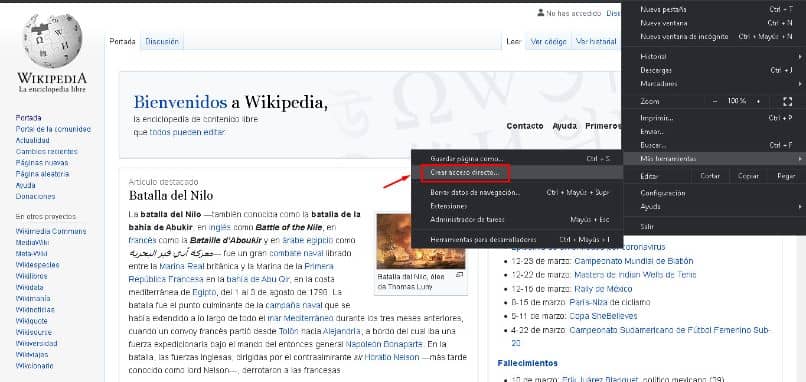Open Cambios recientes sidebar link
Image resolution: width=806 pixels, height=382 pixels.
46,152
